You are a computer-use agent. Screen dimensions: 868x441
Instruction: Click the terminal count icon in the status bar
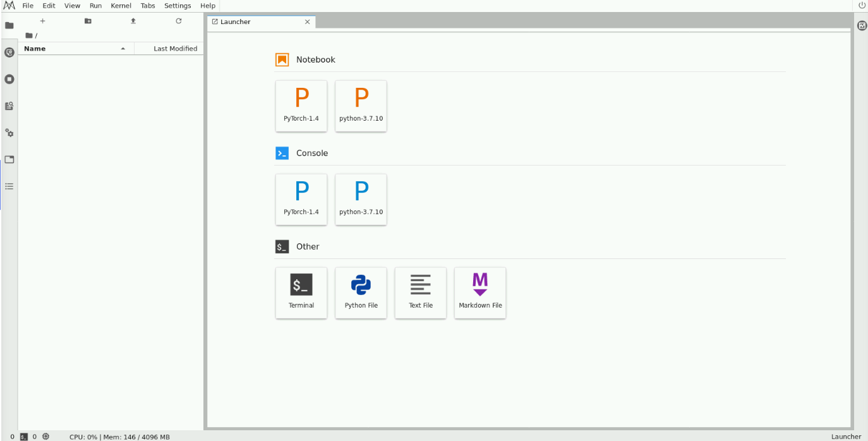point(24,437)
